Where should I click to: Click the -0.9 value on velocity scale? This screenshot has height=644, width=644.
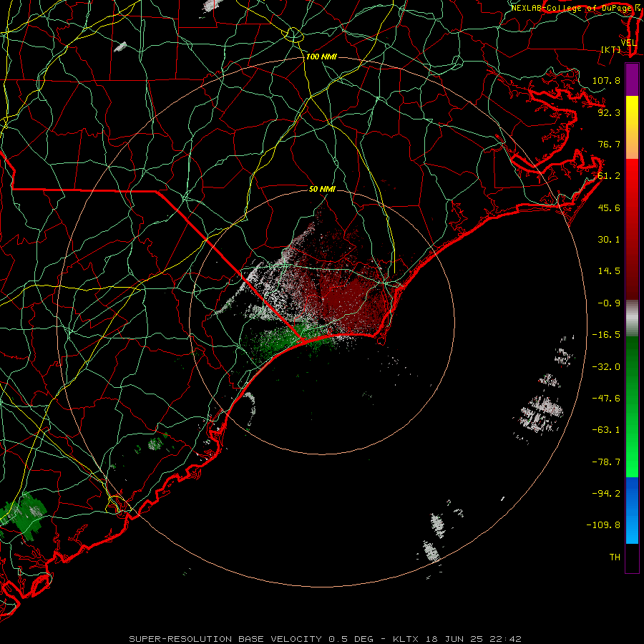[x=609, y=303]
